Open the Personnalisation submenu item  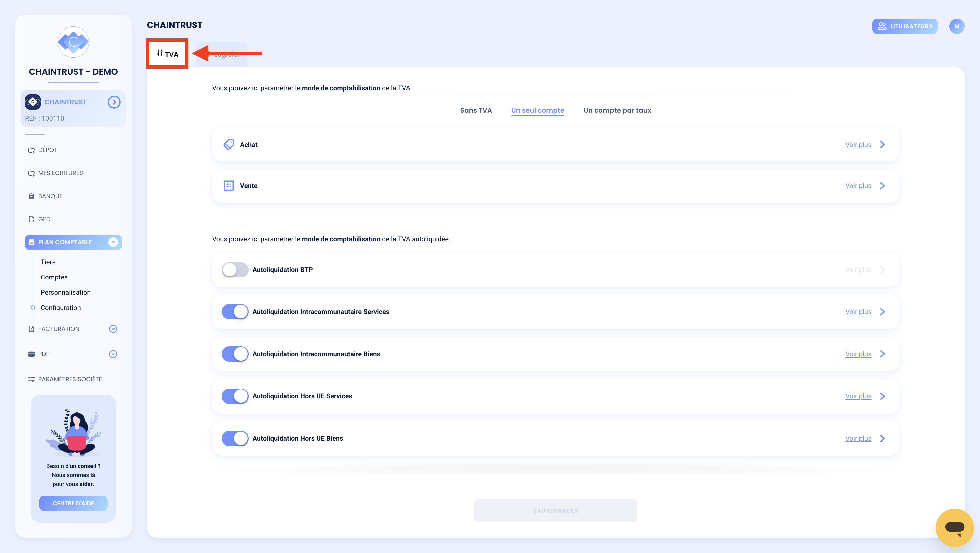pos(65,292)
